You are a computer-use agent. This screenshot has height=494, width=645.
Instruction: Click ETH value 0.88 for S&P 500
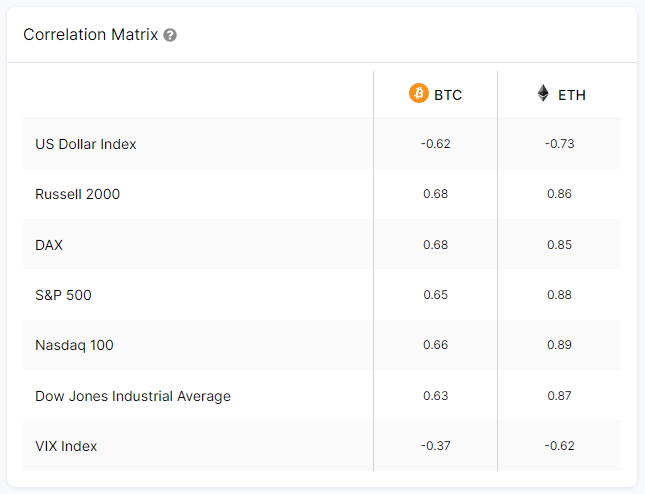(559, 295)
